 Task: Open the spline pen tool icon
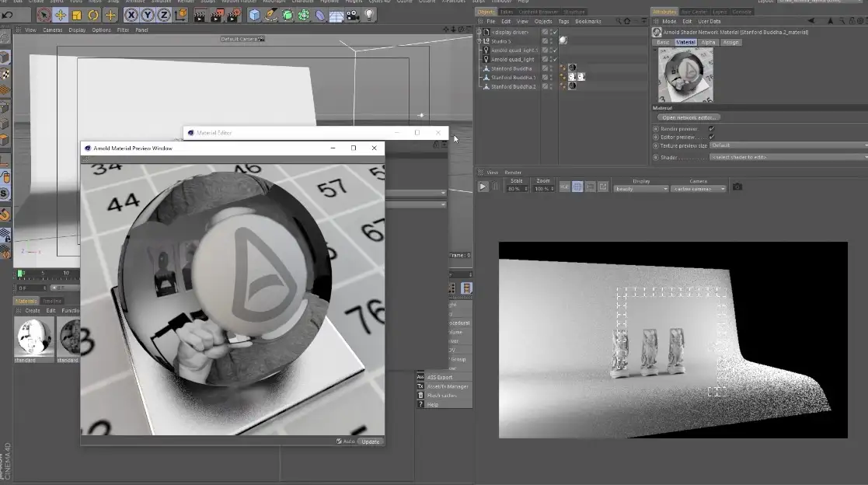(270, 15)
